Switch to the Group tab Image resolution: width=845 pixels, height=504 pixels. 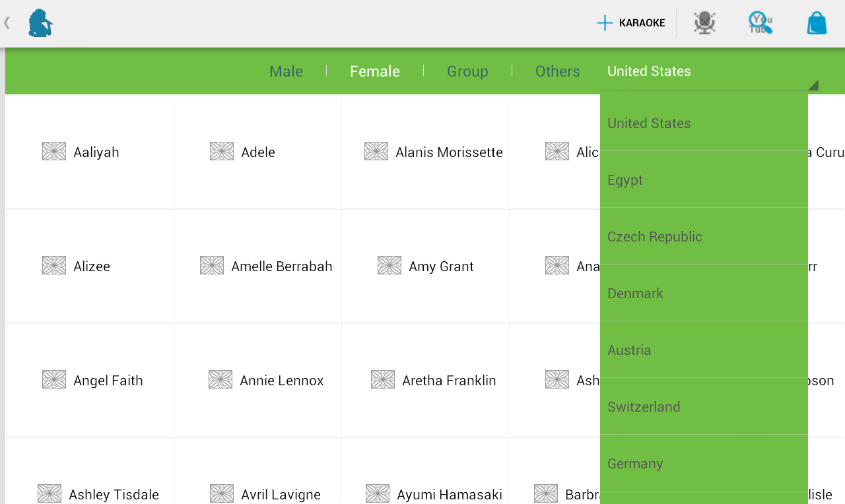(x=467, y=71)
